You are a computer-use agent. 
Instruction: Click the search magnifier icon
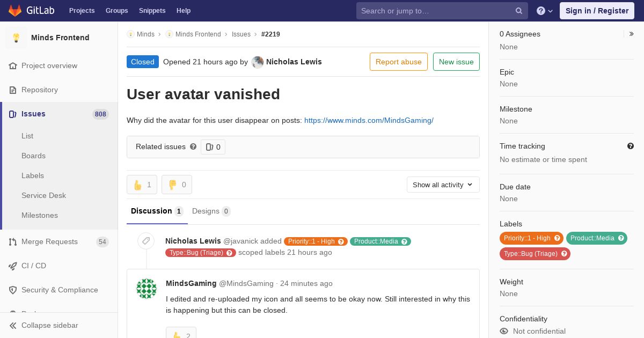519,11
